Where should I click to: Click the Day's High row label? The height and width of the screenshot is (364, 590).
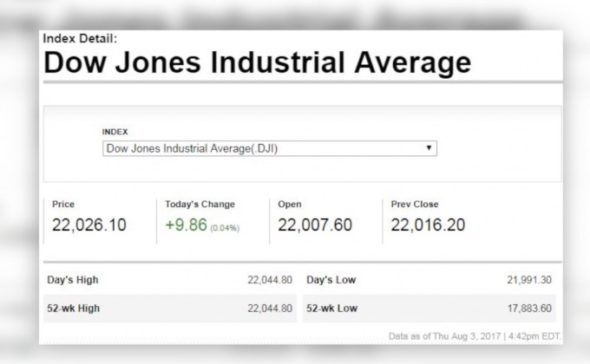click(x=74, y=280)
